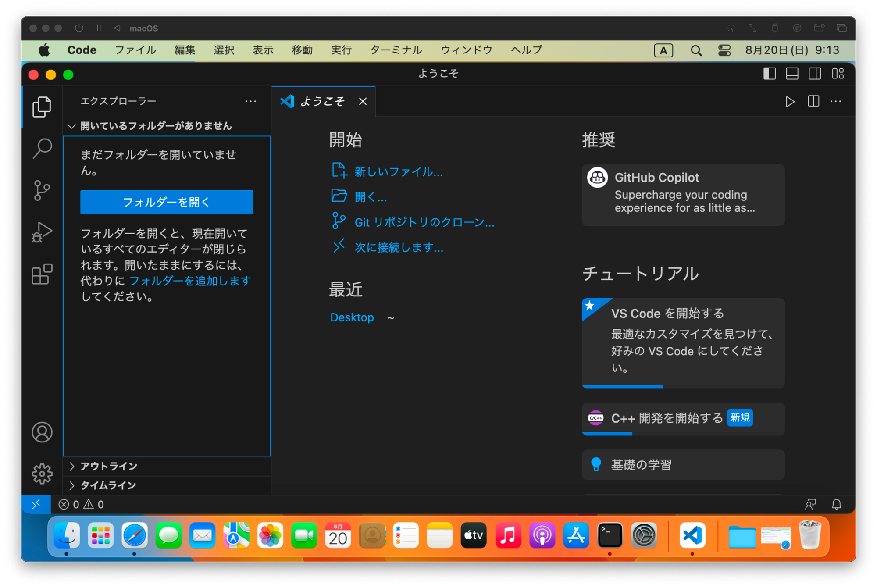Open the Run and Debug view
The width and height of the screenshot is (877, 588).
[42, 232]
